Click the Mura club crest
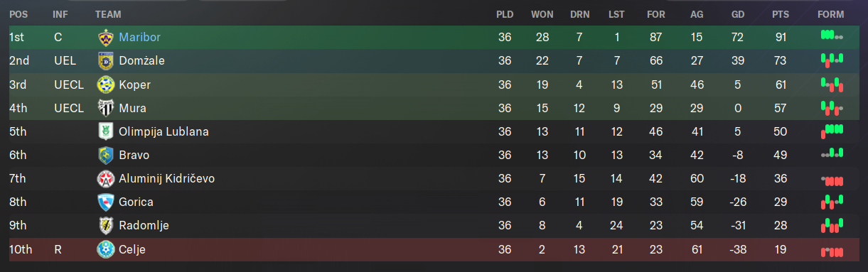The image size is (868, 272). (106, 108)
